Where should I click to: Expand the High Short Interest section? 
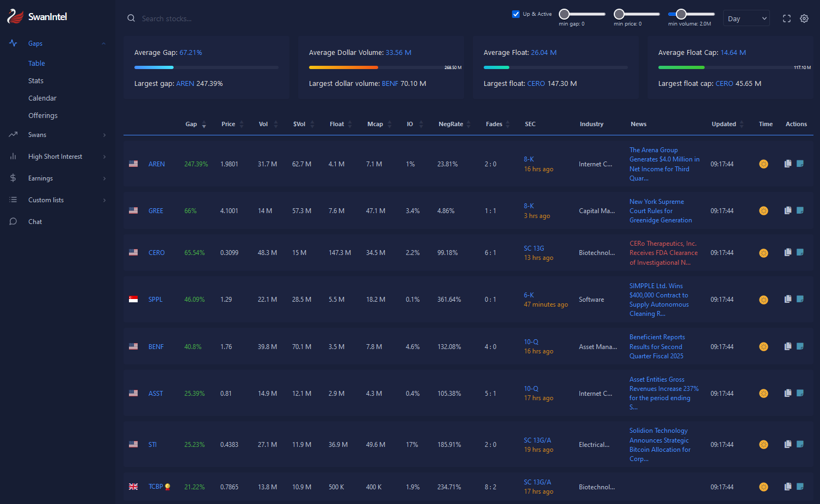pyautogui.click(x=56, y=157)
